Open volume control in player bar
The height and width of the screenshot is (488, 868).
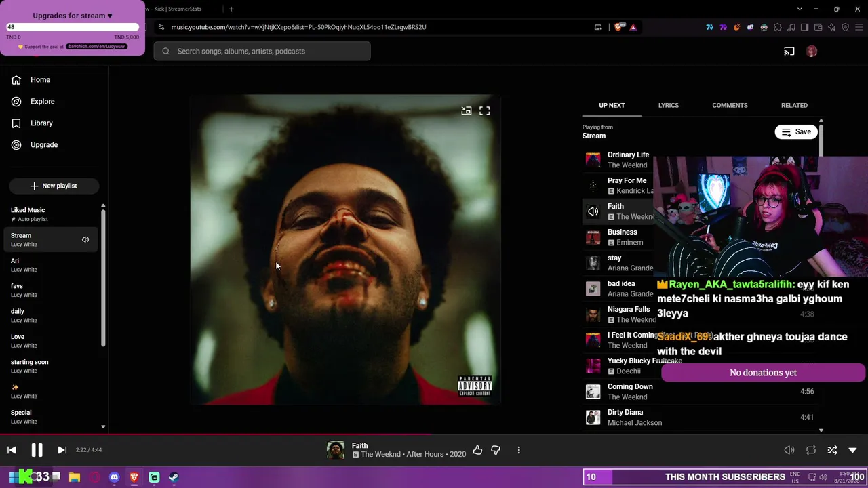[789, 450]
